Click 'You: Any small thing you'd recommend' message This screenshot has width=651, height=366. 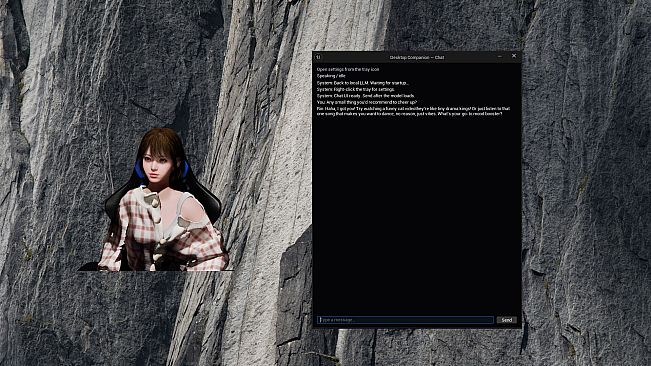point(367,102)
